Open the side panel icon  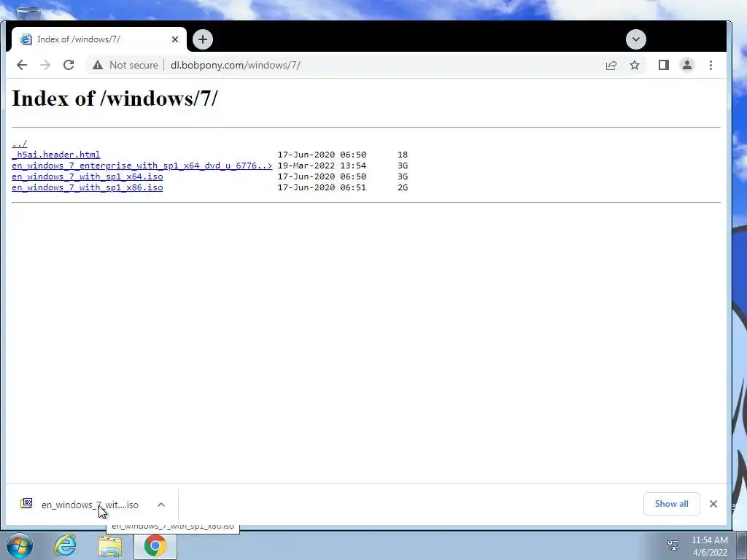pos(664,65)
